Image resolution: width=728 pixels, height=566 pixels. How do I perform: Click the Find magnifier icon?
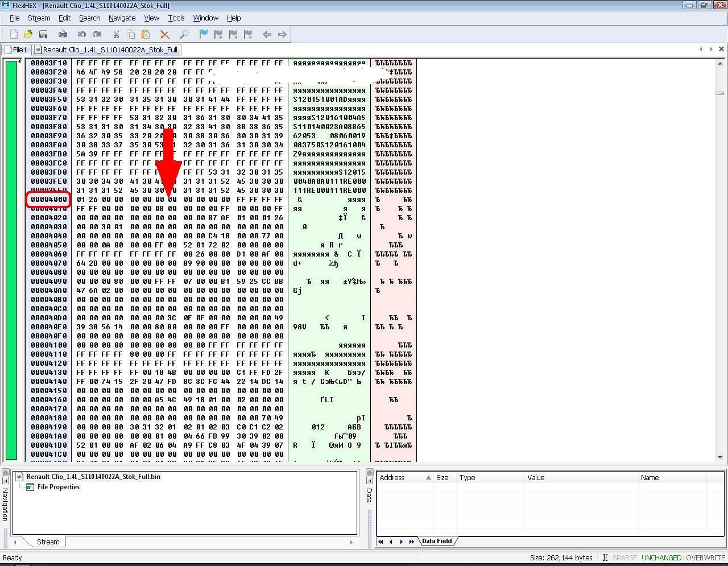tap(184, 34)
